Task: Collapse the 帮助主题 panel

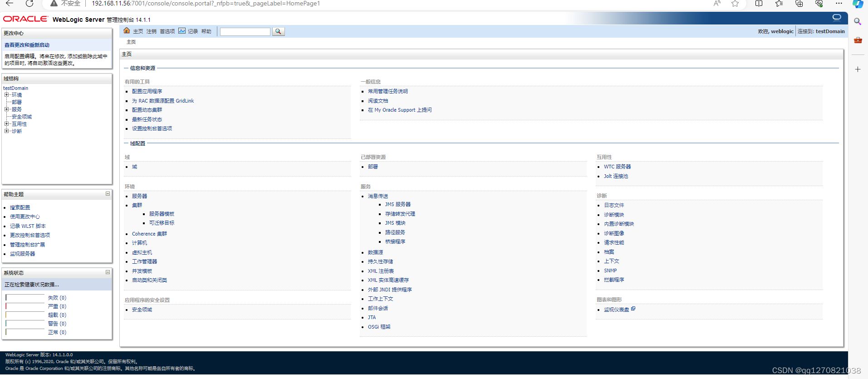Action: pyautogui.click(x=108, y=194)
